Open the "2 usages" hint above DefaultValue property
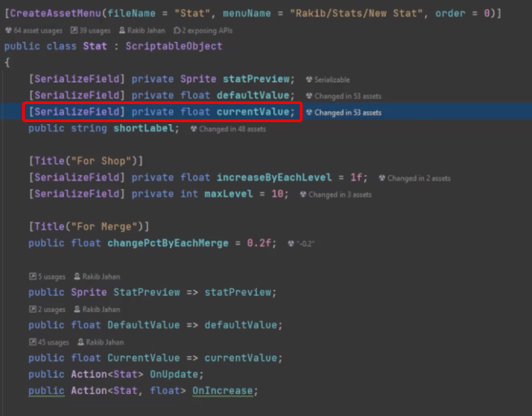532x416 pixels. click(51, 309)
